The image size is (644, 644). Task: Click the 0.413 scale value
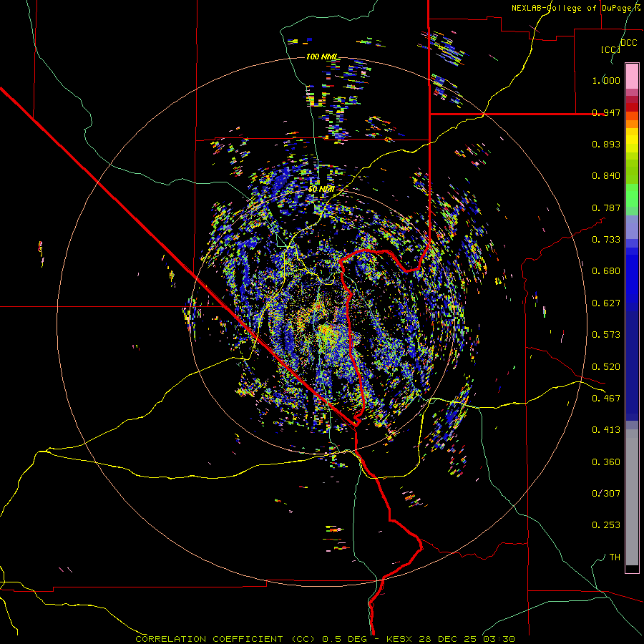click(x=606, y=430)
